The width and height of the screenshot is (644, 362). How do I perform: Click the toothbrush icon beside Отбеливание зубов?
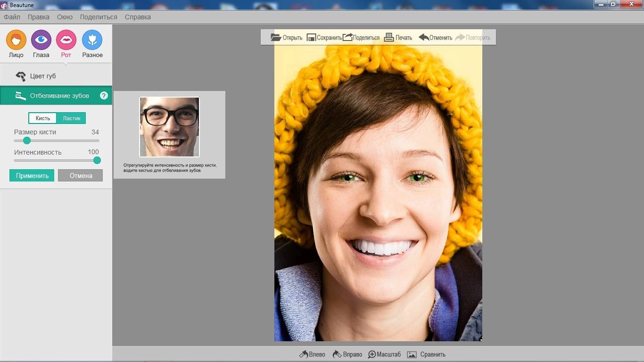tap(20, 96)
